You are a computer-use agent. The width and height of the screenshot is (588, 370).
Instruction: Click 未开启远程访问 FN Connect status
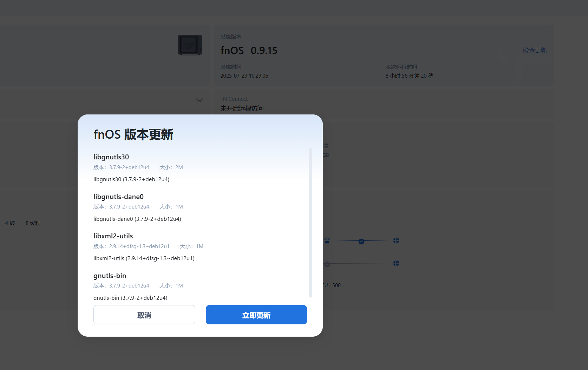point(242,108)
